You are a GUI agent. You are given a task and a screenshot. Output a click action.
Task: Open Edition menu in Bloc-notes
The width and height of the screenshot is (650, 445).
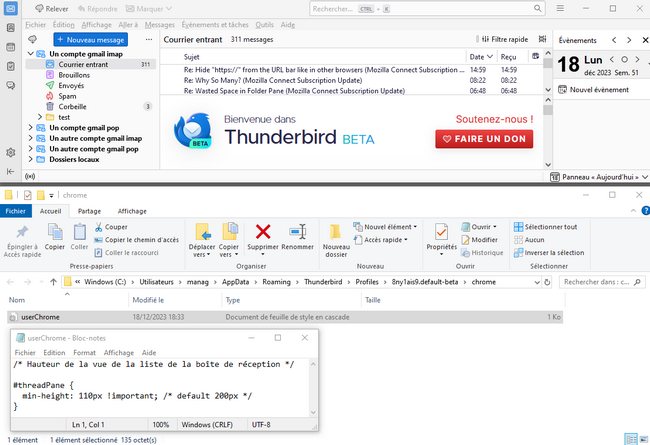[x=54, y=353]
